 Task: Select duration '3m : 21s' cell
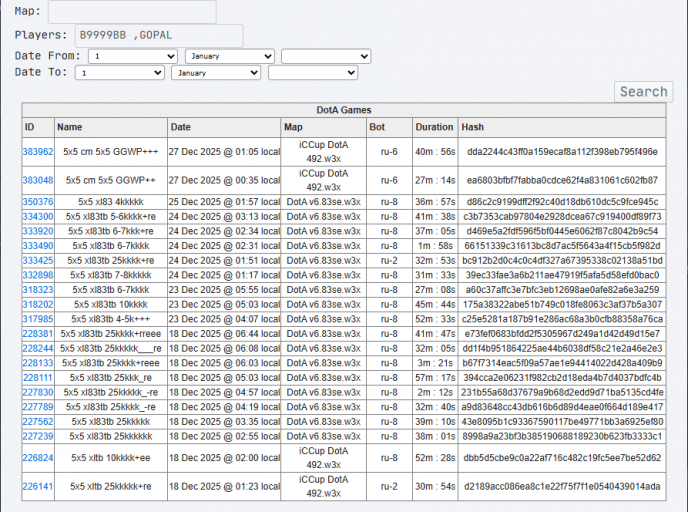click(x=435, y=363)
